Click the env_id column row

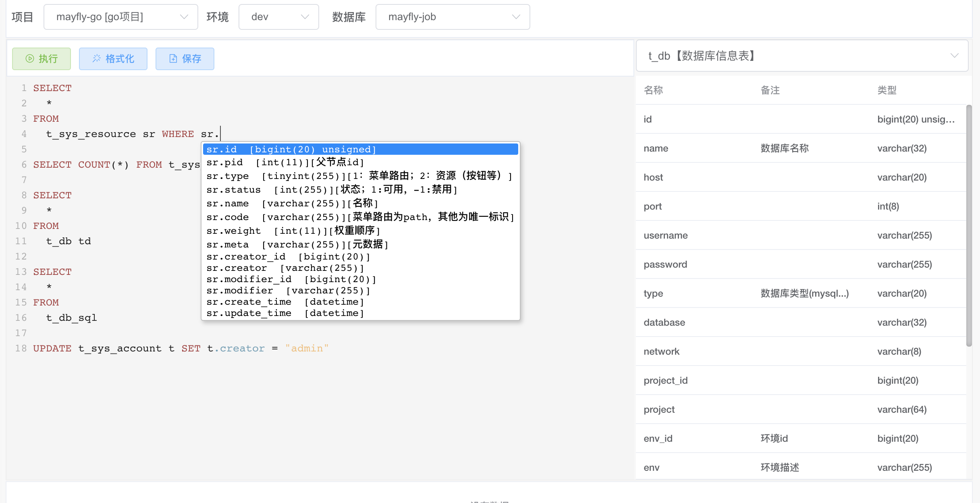click(801, 439)
